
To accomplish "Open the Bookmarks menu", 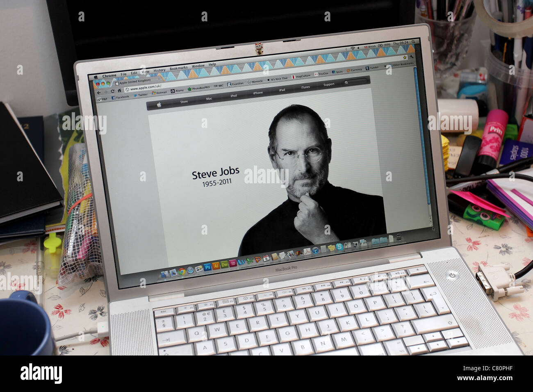I will tap(178, 68).
